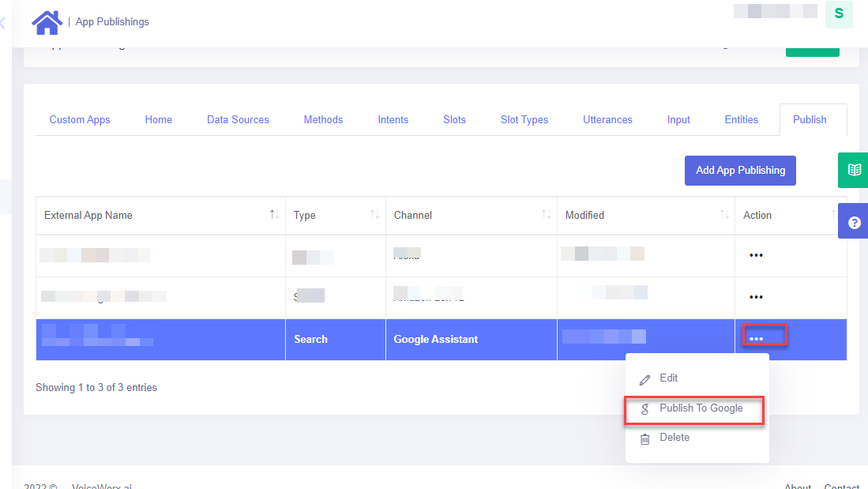The width and height of the screenshot is (868, 489).
Task: Switch to the Data Sources tab
Action: (238, 120)
